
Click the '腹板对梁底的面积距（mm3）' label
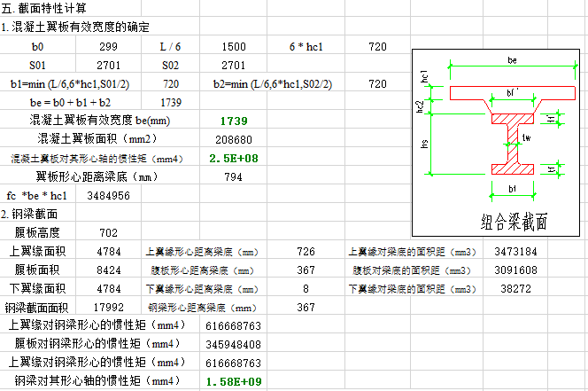[413, 270]
